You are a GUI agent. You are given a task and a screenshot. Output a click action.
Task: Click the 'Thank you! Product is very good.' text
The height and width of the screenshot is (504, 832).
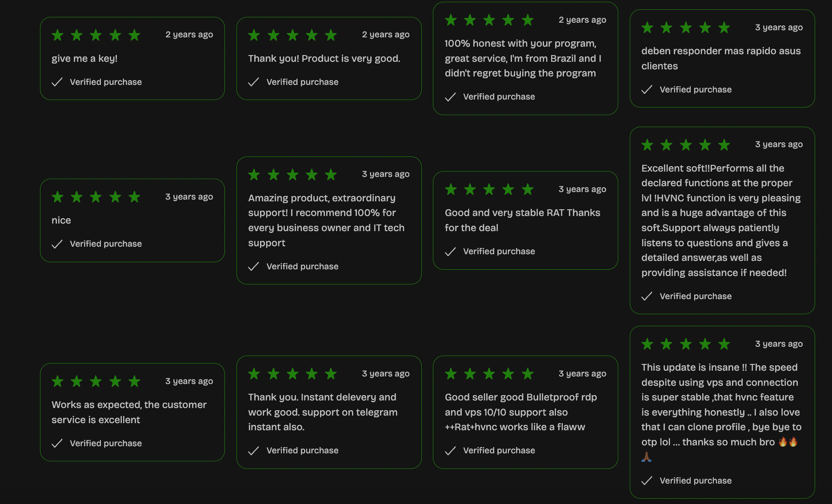point(324,59)
